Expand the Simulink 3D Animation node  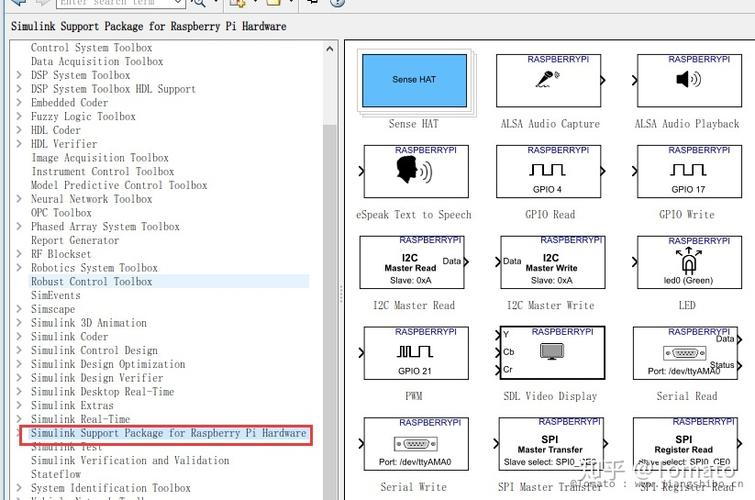(x=19, y=323)
